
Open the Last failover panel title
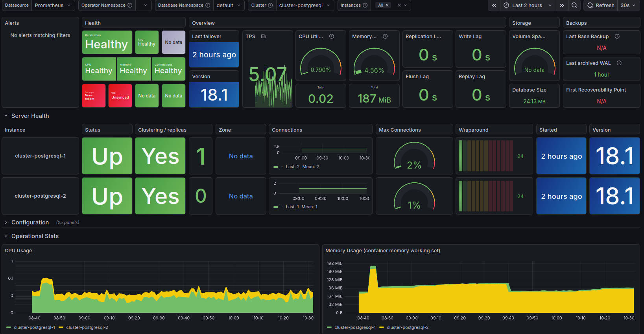[x=207, y=36]
